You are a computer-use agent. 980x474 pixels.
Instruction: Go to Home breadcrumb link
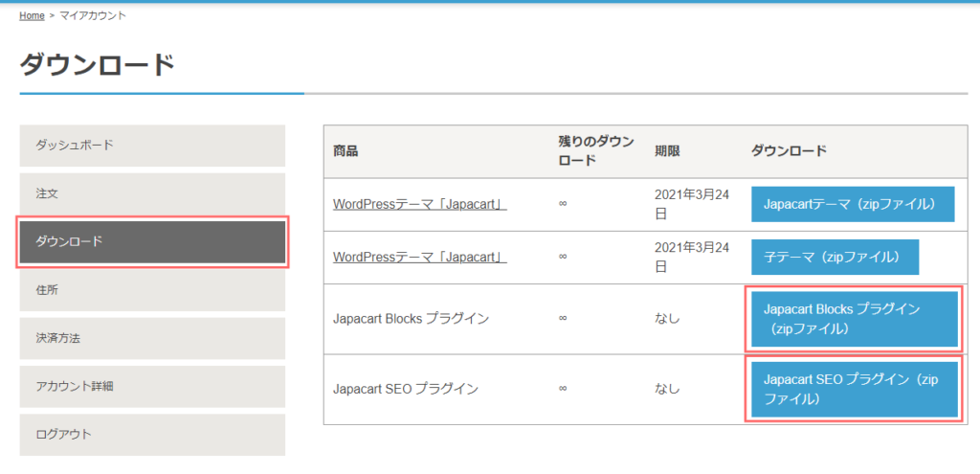click(32, 15)
